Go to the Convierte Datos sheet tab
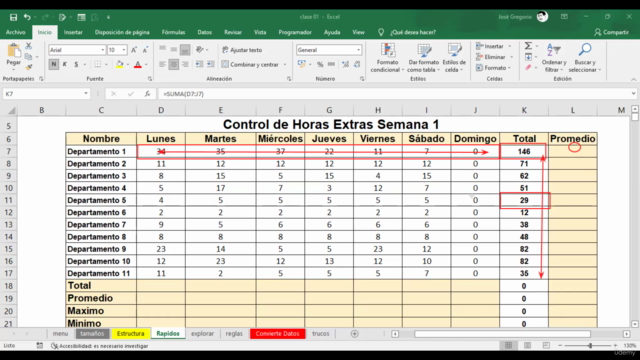Image resolution: width=640 pixels, height=360 pixels. point(278,334)
